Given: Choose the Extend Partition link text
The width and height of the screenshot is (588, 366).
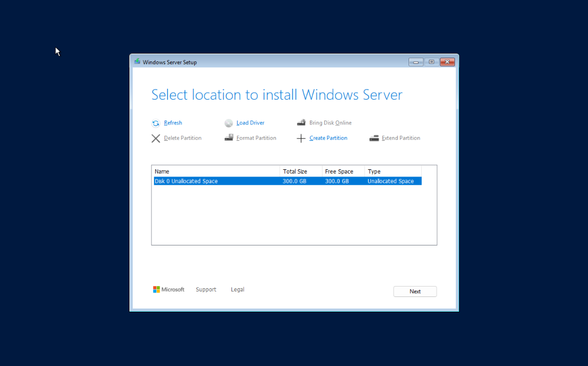Looking at the screenshot, I should click(401, 138).
